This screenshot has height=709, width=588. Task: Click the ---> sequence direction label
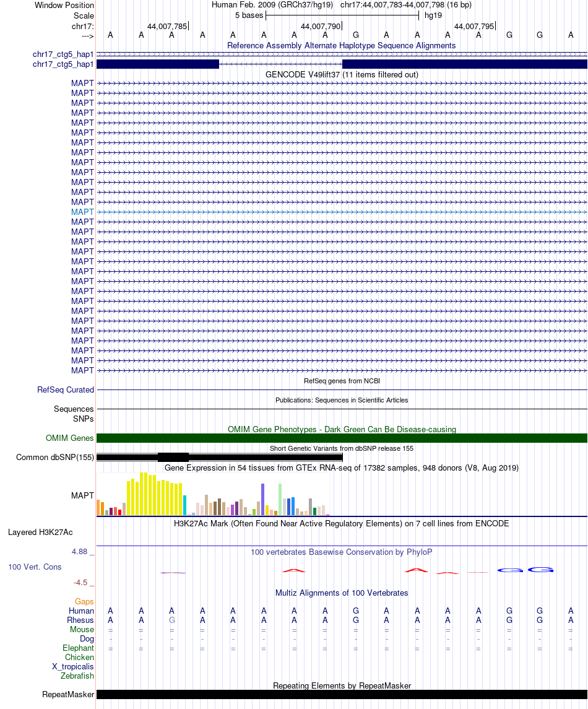click(88, 36)
